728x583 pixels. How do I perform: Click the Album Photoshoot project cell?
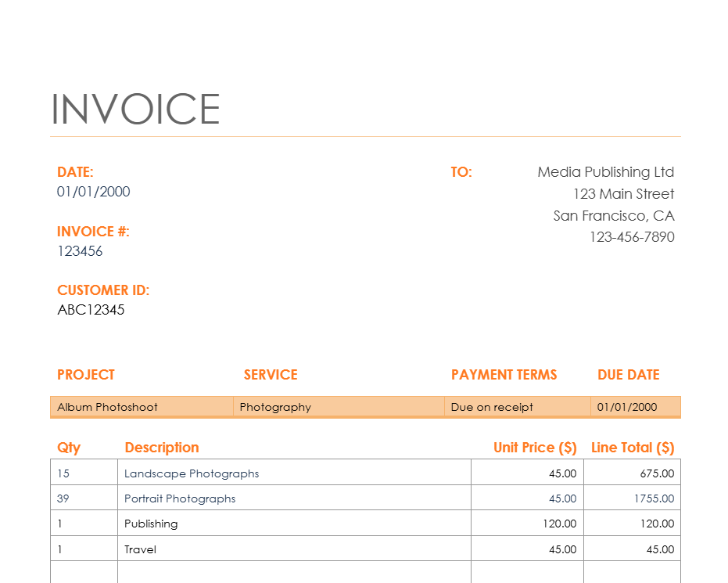tap(142, 407)
